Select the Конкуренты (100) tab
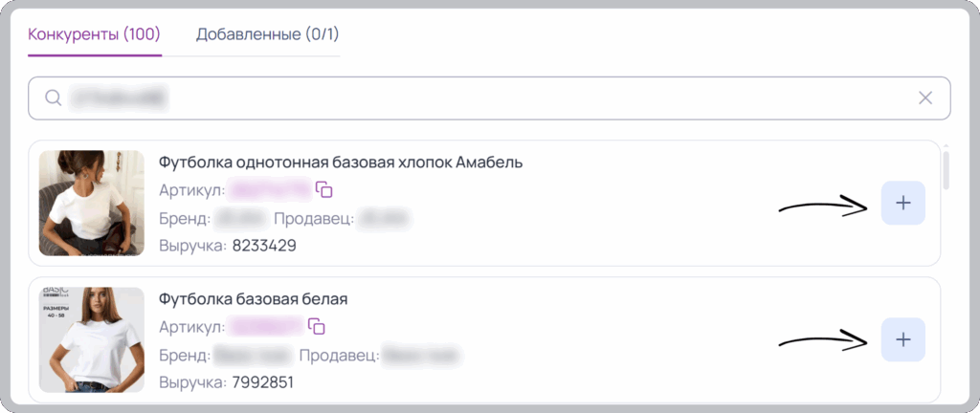The width and height of the screenshot is (980, 413). pos(95,33)
